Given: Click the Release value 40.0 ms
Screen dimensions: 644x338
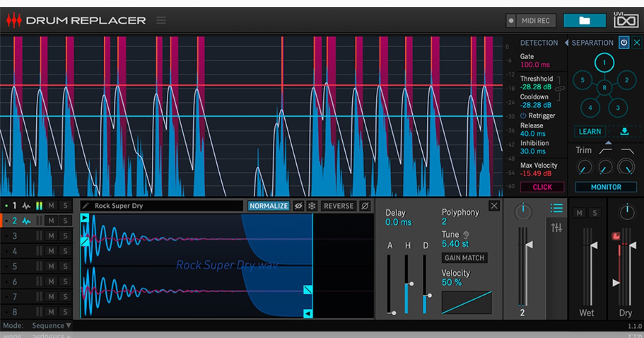Looking at the screenshot, I should [x=533, y=133].
